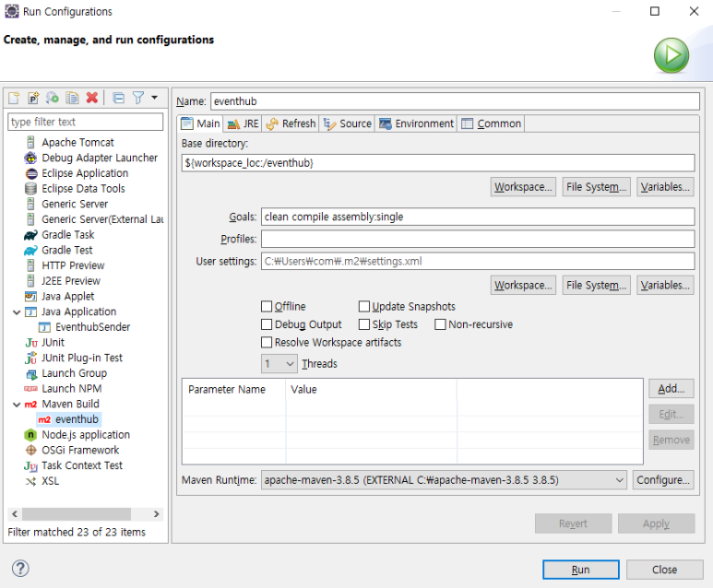Click the Goals input field
This screenshot has height=588, width=713.
coord(478,217)
